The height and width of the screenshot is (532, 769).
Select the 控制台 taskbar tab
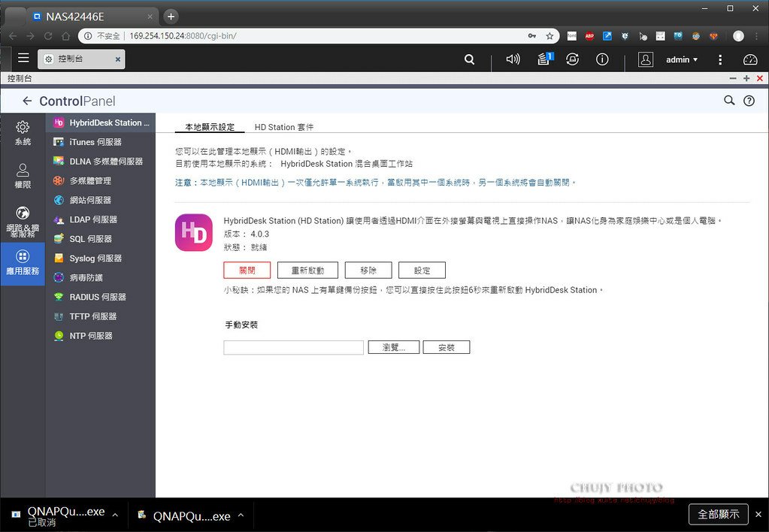tap(81, 59)
